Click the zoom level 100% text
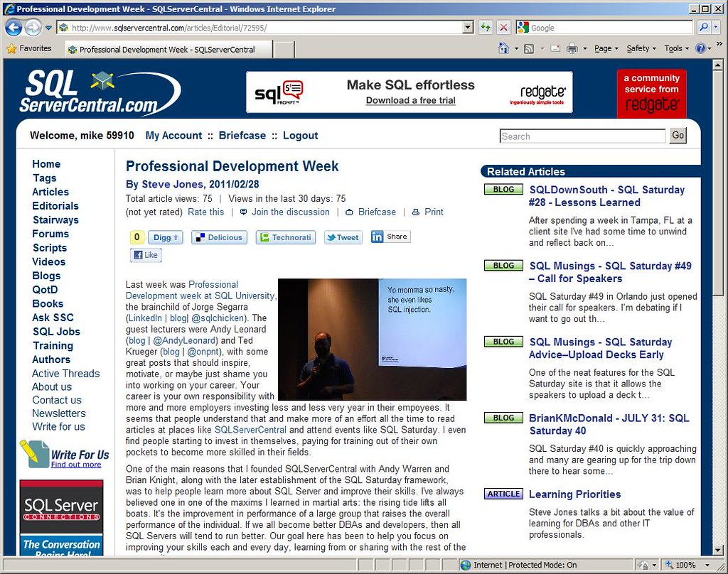Screen dimensions: 728x574 click(x=685, y=565)
